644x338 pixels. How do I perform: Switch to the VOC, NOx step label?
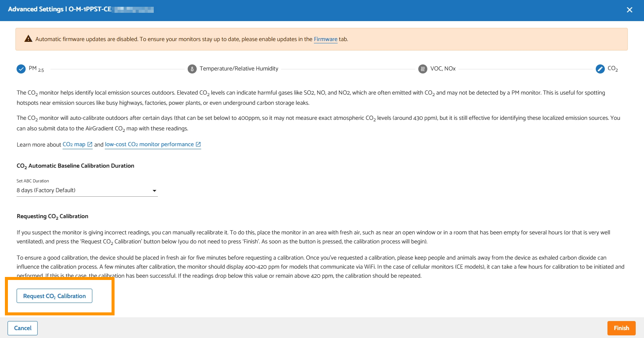[443, 69]
